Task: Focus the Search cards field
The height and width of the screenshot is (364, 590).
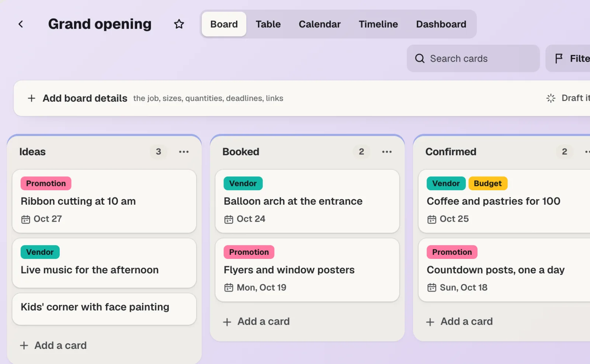Action: tap(473, 59)
